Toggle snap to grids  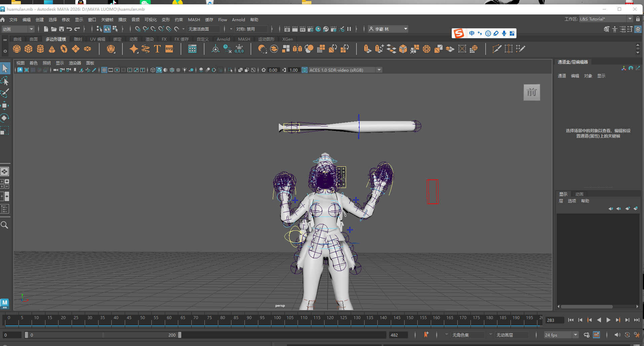(138, 29)
